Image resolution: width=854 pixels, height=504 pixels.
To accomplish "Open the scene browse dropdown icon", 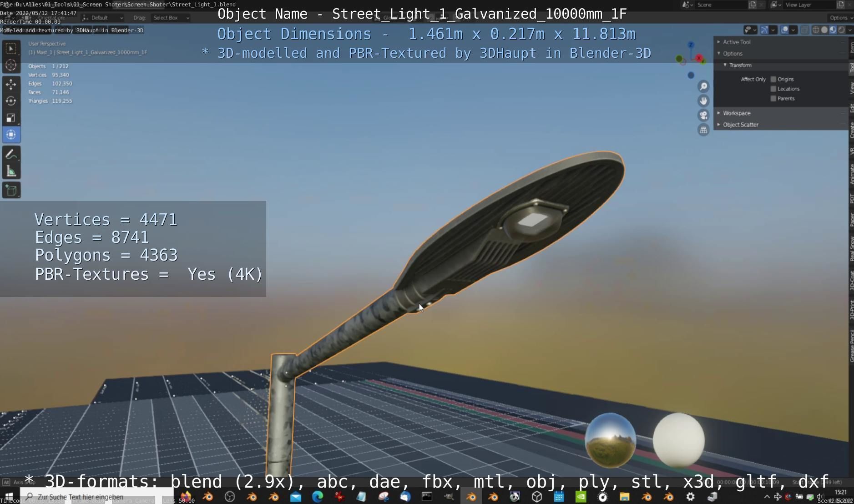I will pyautogui.click(x=687, y=5).
